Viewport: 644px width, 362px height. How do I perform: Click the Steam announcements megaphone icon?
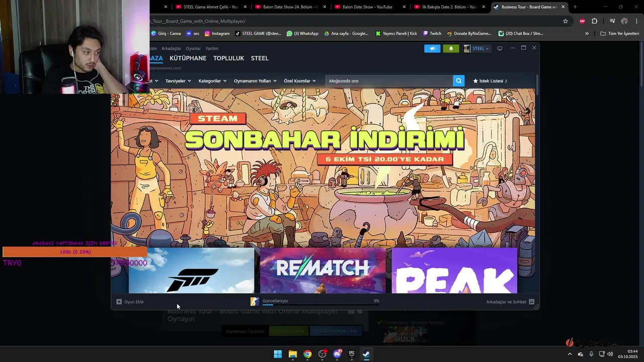[432, 49]
